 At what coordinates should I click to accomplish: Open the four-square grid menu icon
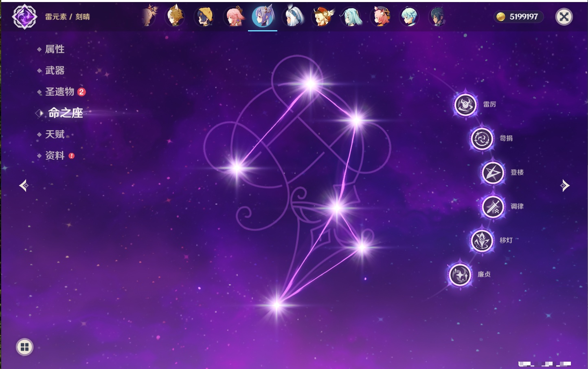click(x=24, y=347)
